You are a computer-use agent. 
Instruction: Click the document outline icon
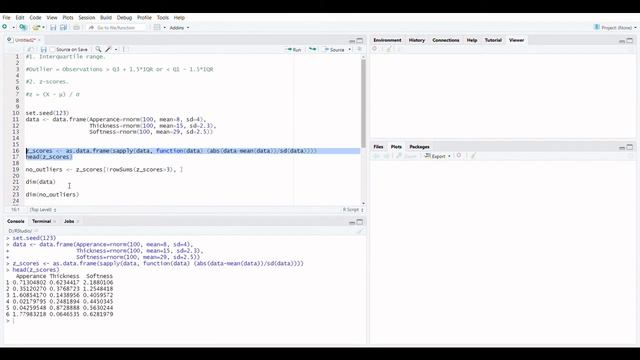(x=359, y=49)
